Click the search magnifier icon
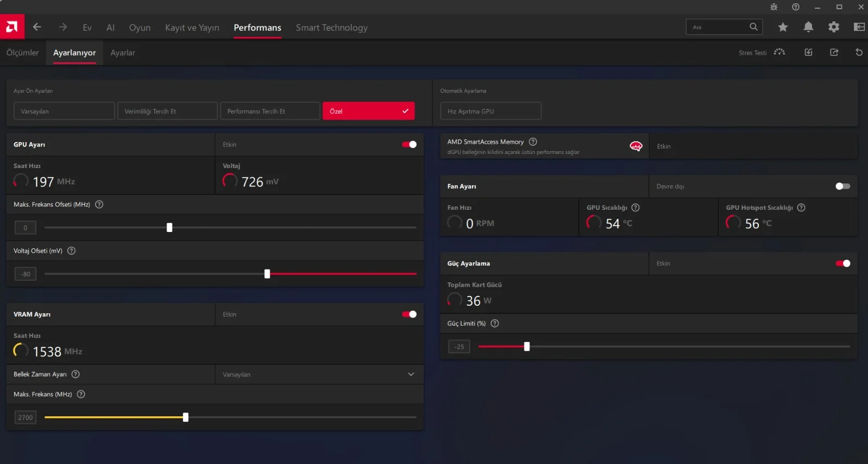 [754, 27]
